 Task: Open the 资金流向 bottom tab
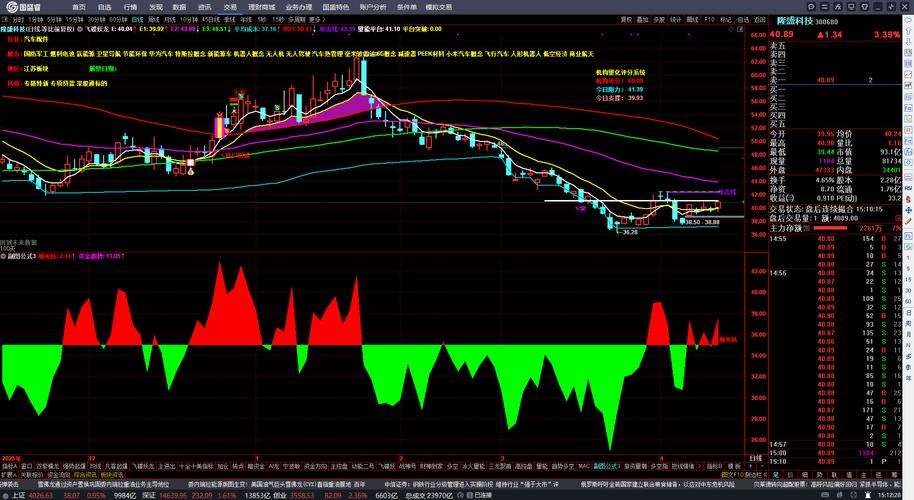pos(58,475)
